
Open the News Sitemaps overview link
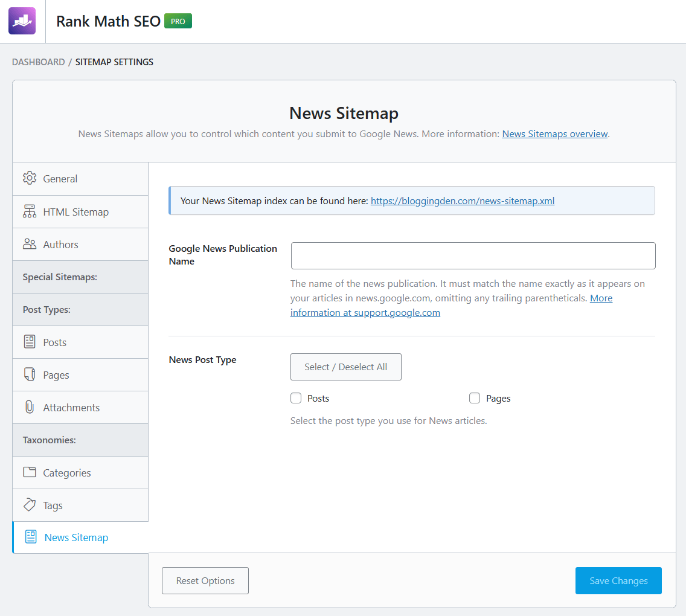(555, 134)
